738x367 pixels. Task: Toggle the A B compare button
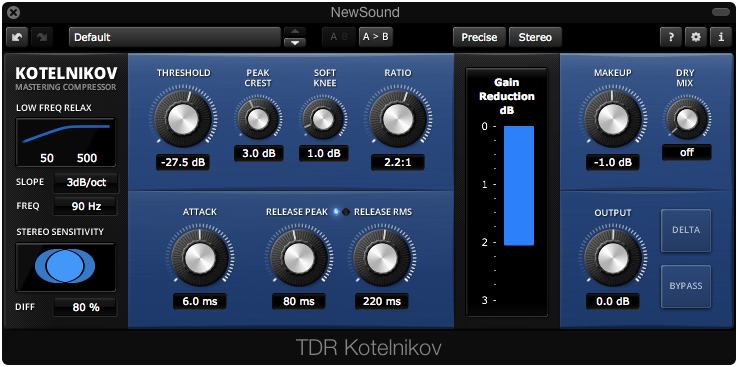coord(339,37)
